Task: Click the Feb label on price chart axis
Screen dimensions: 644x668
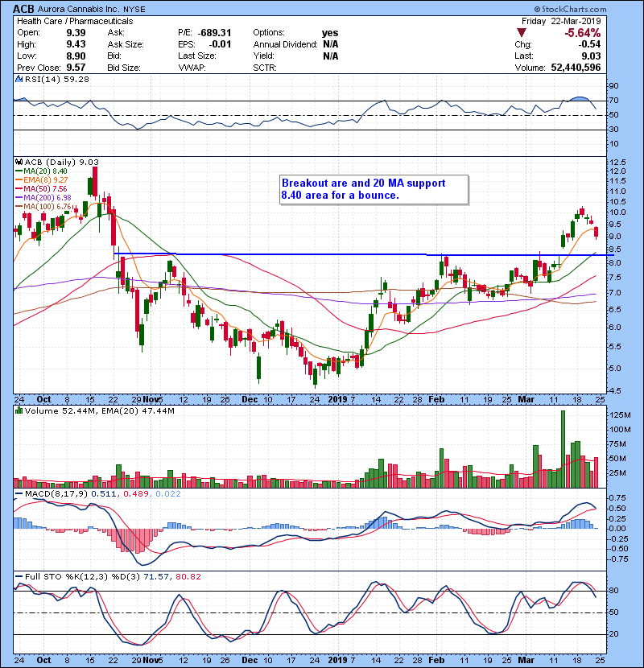Action: coord(436,400)
